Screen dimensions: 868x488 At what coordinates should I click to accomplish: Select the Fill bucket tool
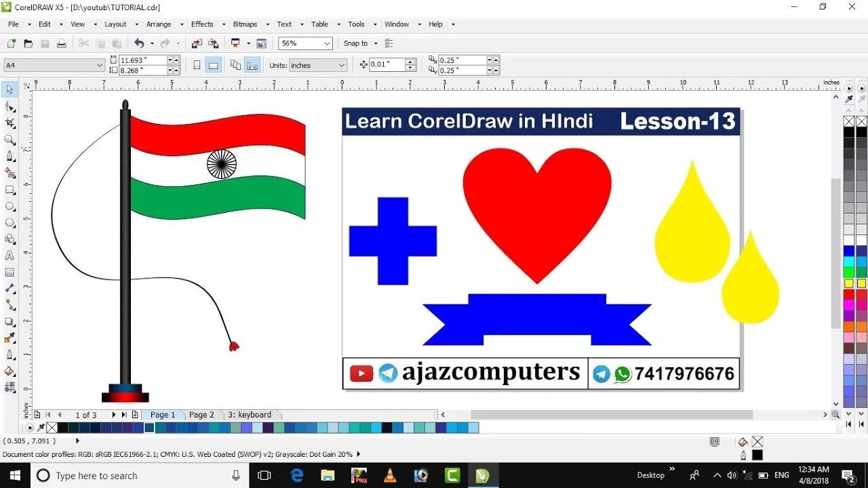(x=10, y=371)
